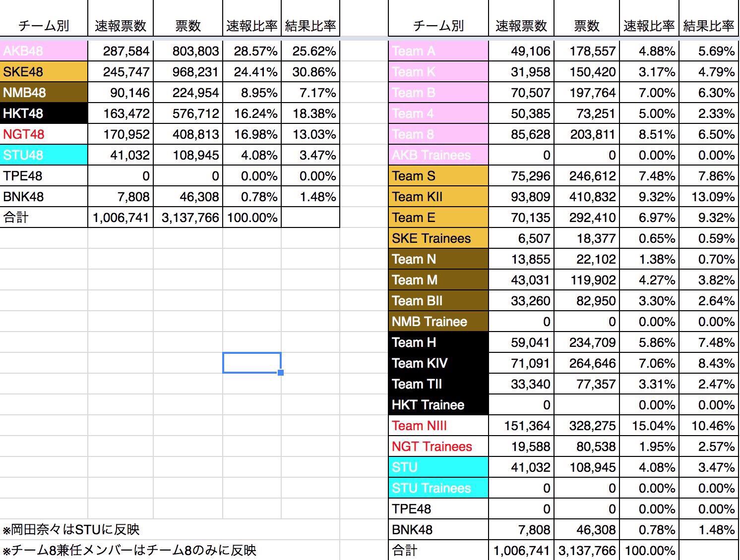Click the Team 8 cell

pos(438,134)
